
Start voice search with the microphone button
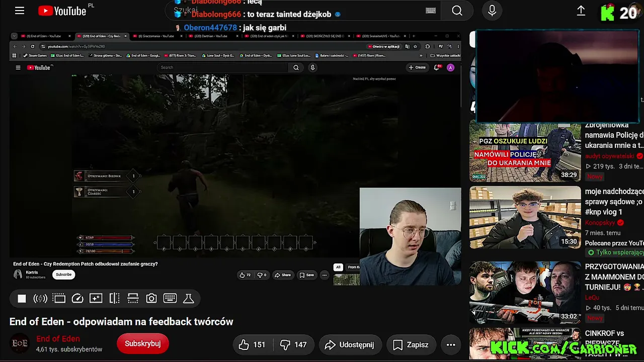coord(492,11)
